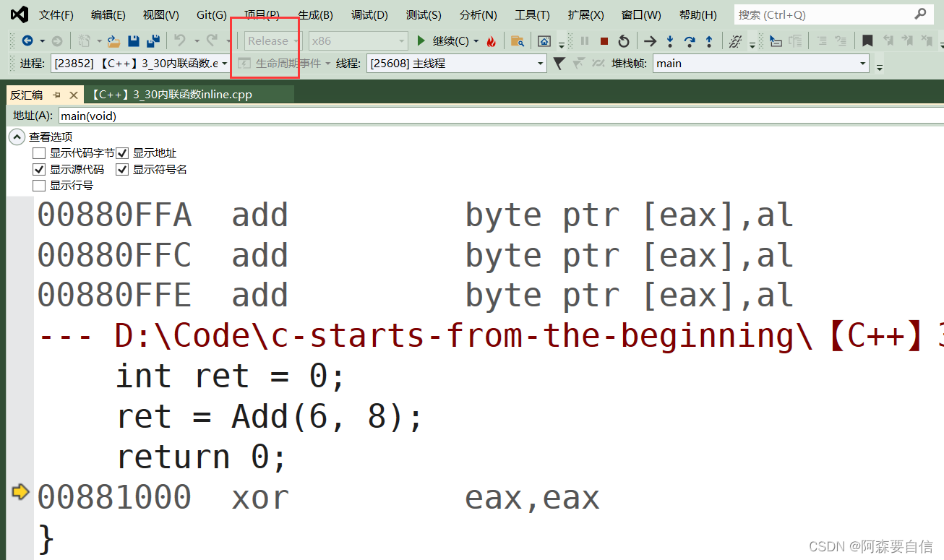Click the Step Into icon
The image size is (944, 560).
tap(670, 41)
